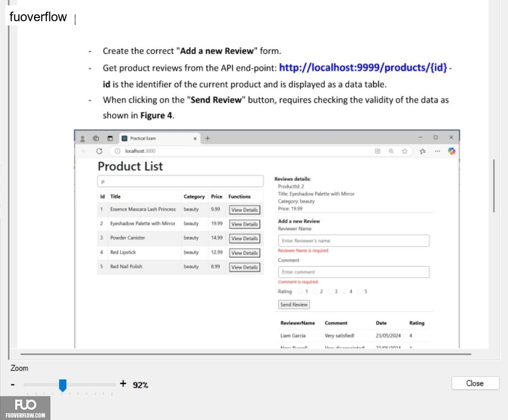Open the localhost:9999/products/{id} link

[x=363, y=67]
